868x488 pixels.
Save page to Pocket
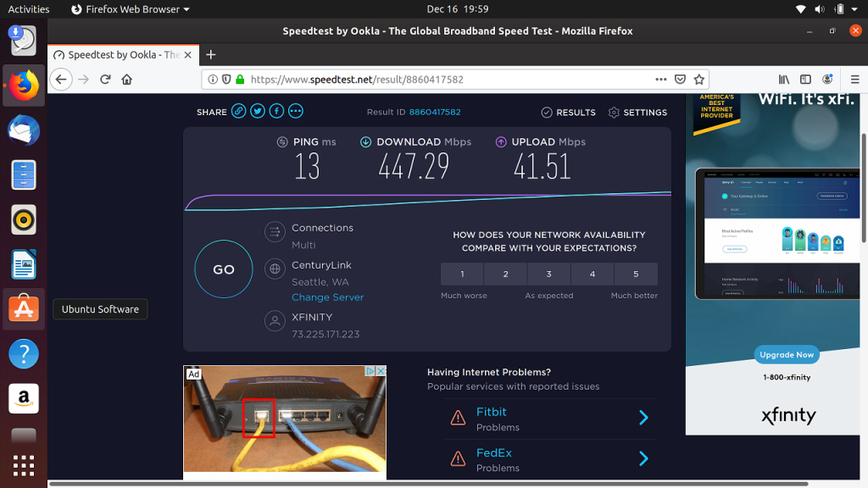point(681,80)
